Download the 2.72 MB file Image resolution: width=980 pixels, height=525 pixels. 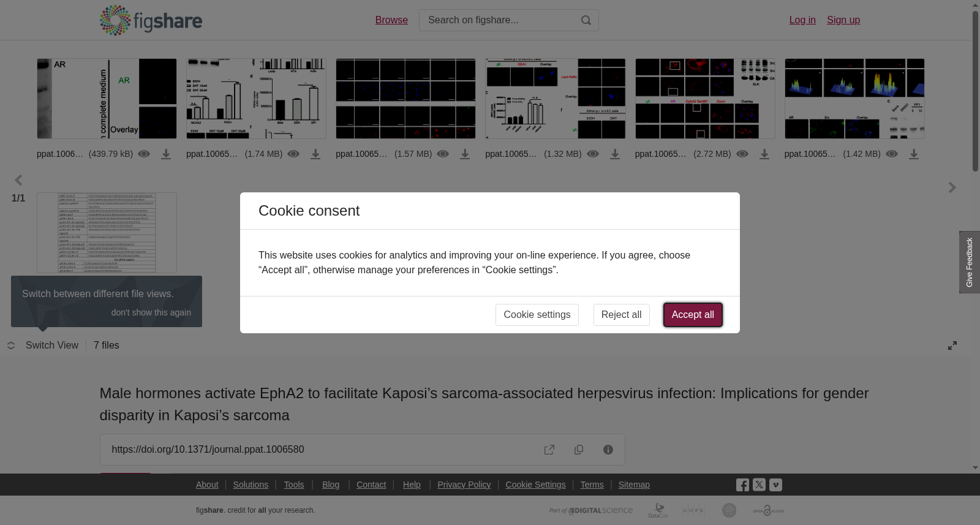pos(764,154)
